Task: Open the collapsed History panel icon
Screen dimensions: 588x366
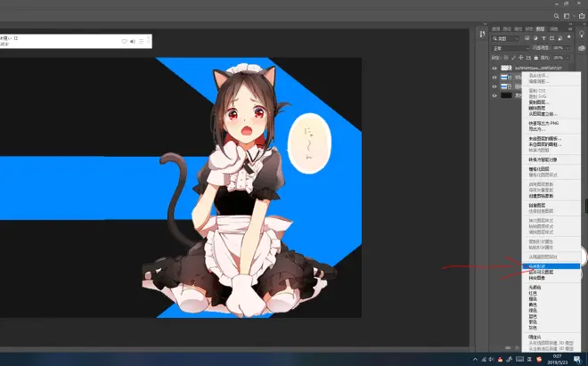Action: 482,34
